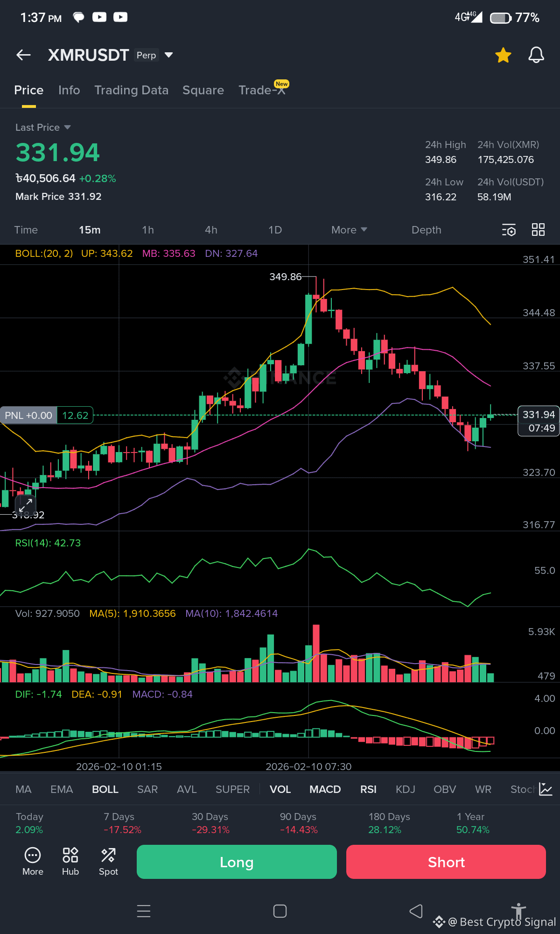This screenshot has width=560, height=934.
Task: Toggle the MA indicator
Action: pyautogui.click(x=23, y=789)
